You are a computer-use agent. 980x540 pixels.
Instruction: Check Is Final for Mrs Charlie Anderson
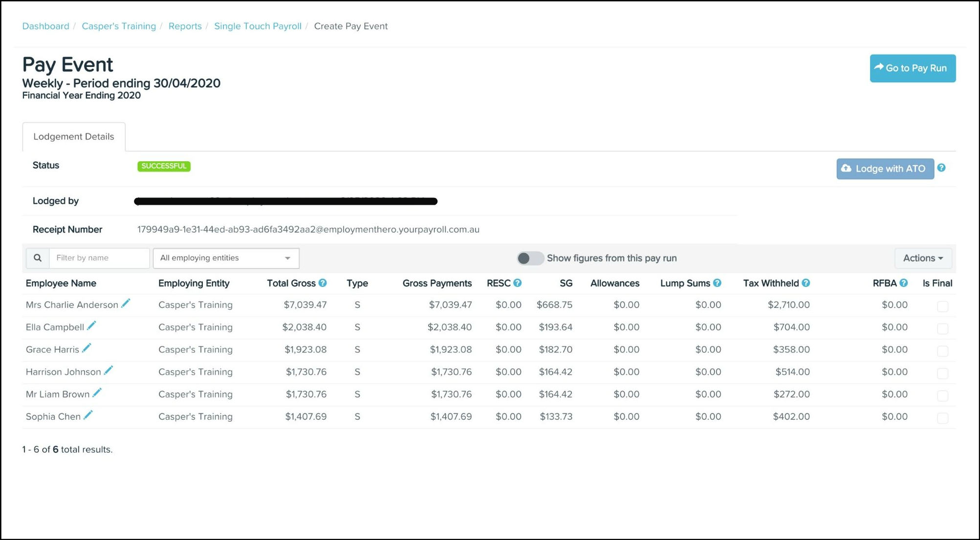point(942,306)
